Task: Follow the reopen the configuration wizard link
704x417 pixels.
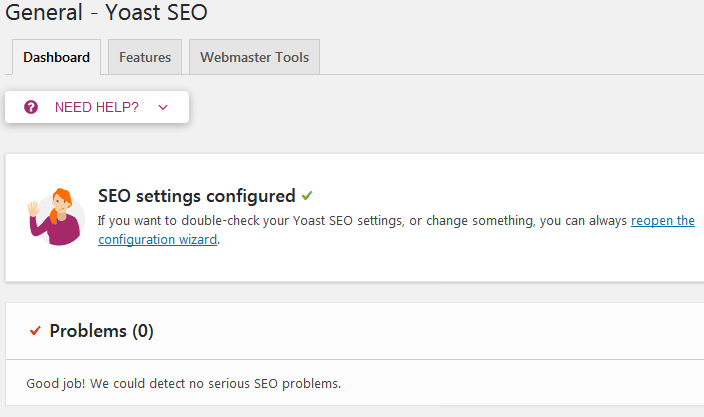Action: [663, 221]
